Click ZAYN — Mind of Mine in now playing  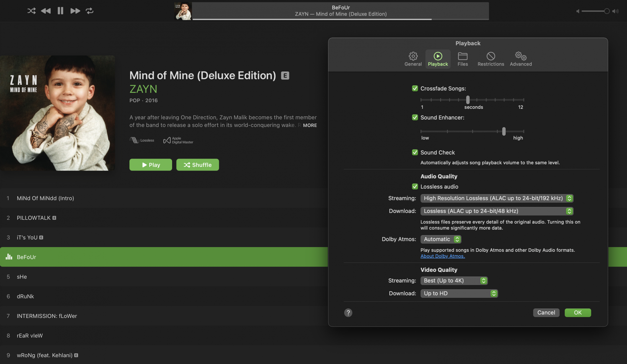pyautogui.click(x=341, y=14)
